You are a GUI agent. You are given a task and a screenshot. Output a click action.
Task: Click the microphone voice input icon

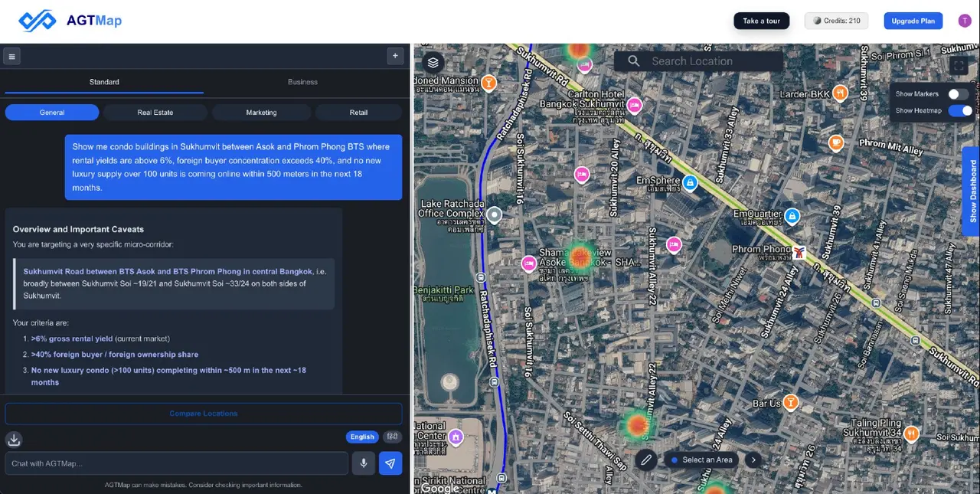pos(363,463)
